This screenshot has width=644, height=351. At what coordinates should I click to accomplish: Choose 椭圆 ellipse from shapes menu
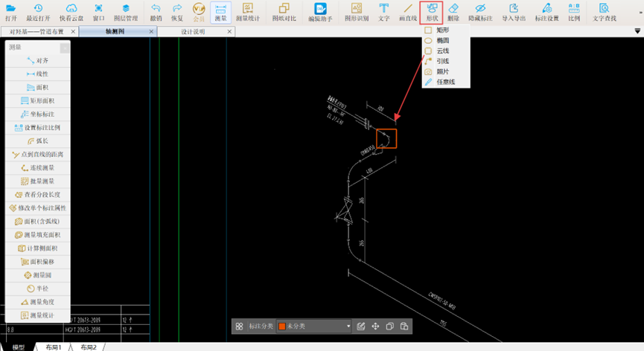coord(446,40)
